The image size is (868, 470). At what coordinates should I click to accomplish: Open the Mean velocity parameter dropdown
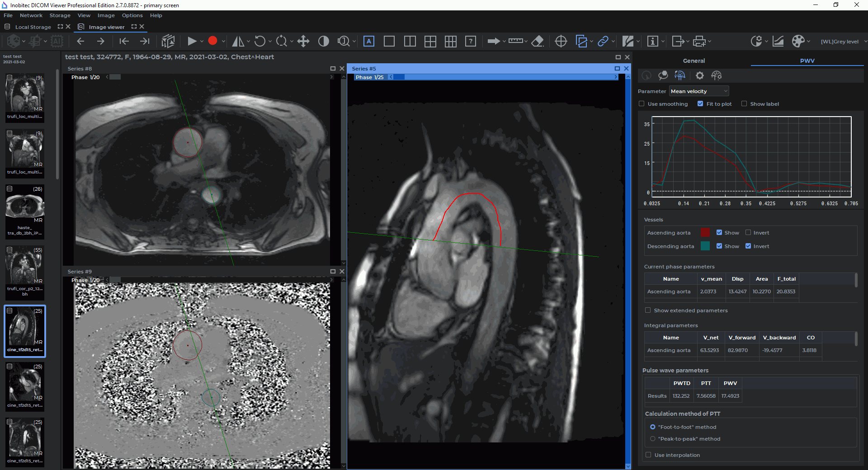pos(699,91)
